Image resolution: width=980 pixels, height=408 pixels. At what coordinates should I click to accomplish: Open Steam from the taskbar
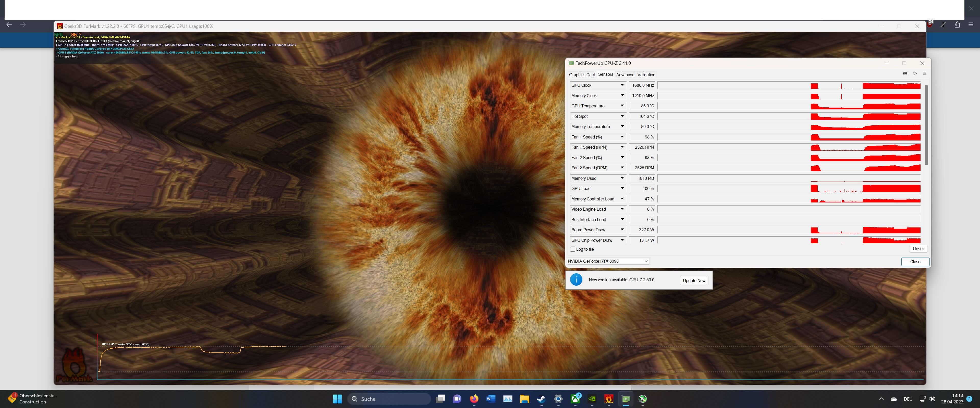[541, 399]
